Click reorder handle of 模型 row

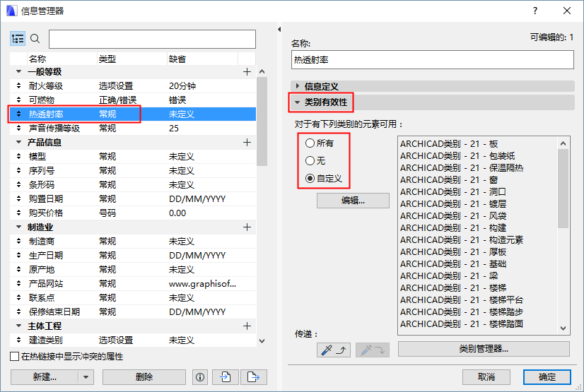[18, 157]
